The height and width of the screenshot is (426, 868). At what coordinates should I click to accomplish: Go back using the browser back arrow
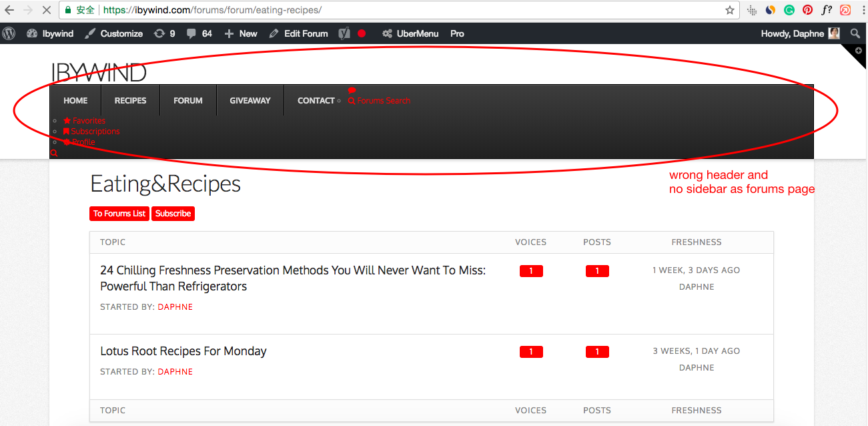[9, 10]
